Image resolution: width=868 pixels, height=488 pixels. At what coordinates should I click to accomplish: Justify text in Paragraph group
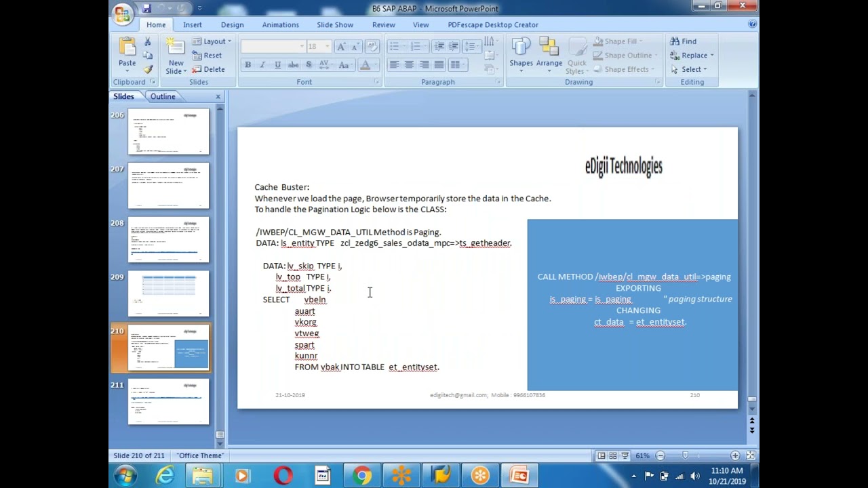(x=439, y=65)
